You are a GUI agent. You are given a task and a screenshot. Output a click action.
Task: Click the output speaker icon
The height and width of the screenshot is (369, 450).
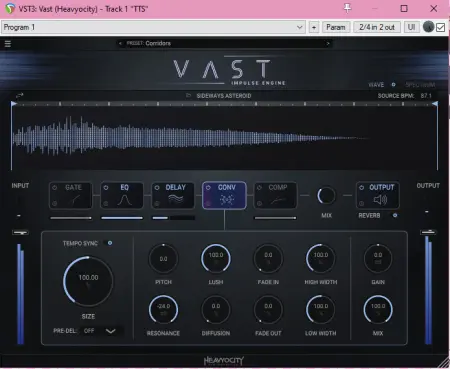point(380,200)
